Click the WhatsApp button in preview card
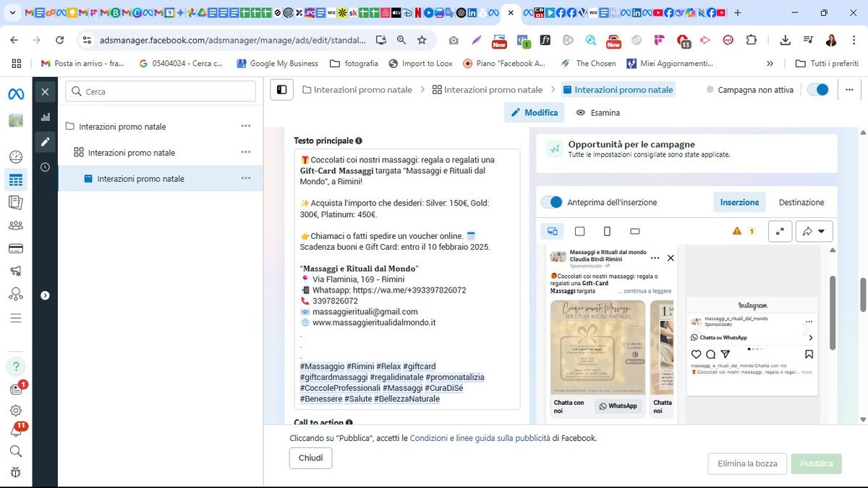 (x=618, y=406)
